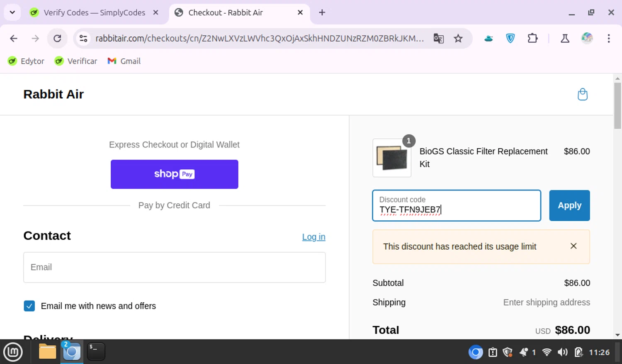Viewport: 622px width, 364px height.
Task: View site information icon in address bar
Action: (83, 39)
